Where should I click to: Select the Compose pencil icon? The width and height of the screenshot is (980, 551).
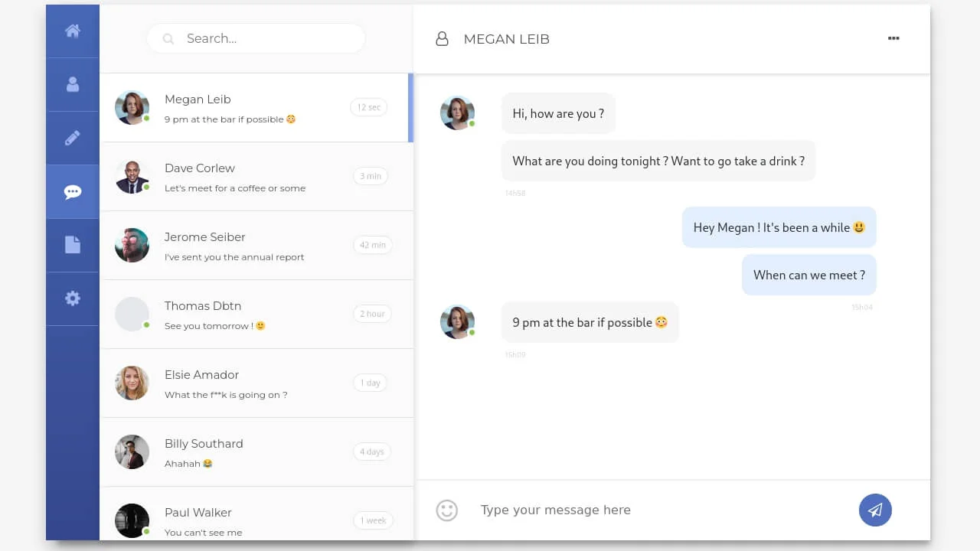tap(73, 138)
